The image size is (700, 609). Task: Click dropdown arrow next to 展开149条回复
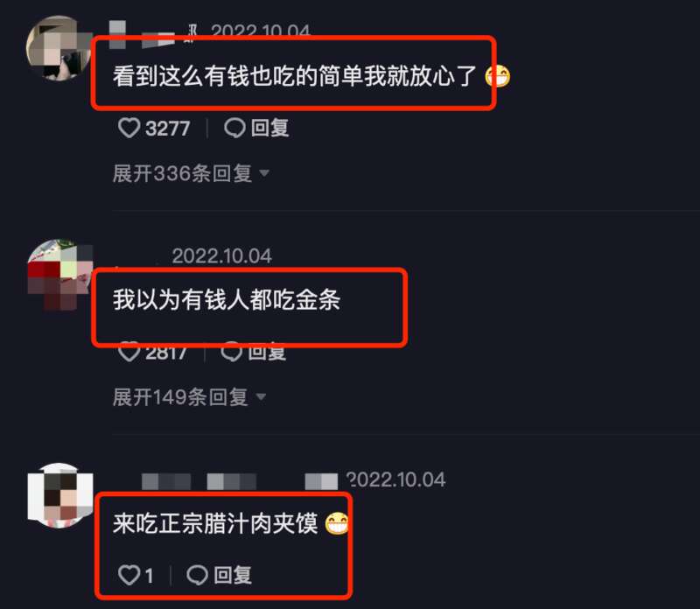pyautogui.click(x=261, y=397)
